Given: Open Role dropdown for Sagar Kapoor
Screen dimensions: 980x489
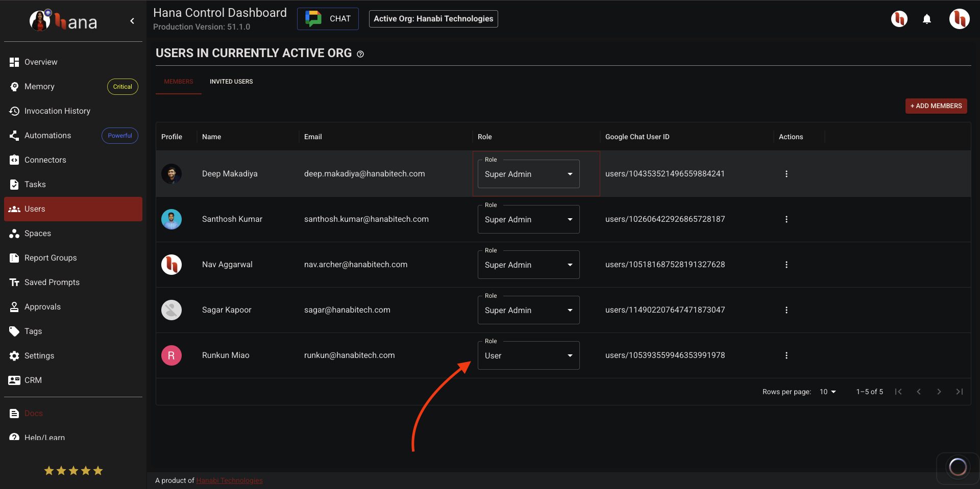Looking at the screenshot, I should point(528,310).
